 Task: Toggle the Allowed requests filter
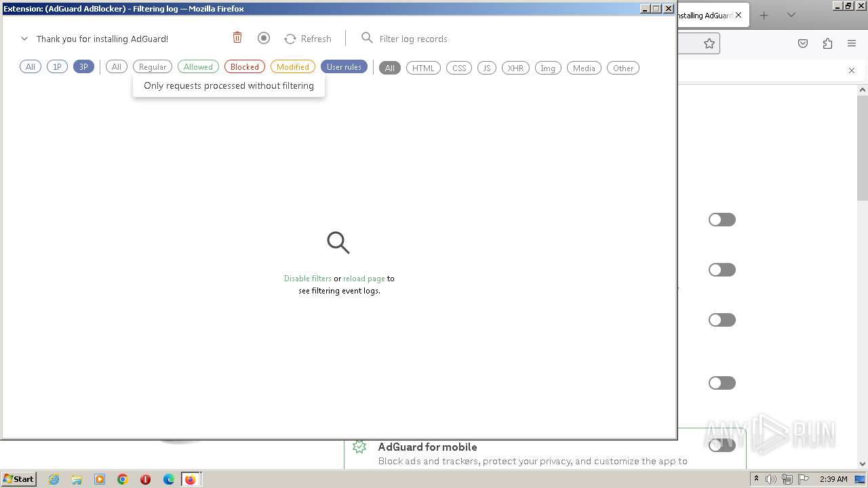pyautogui.click(x=198, y=66)
